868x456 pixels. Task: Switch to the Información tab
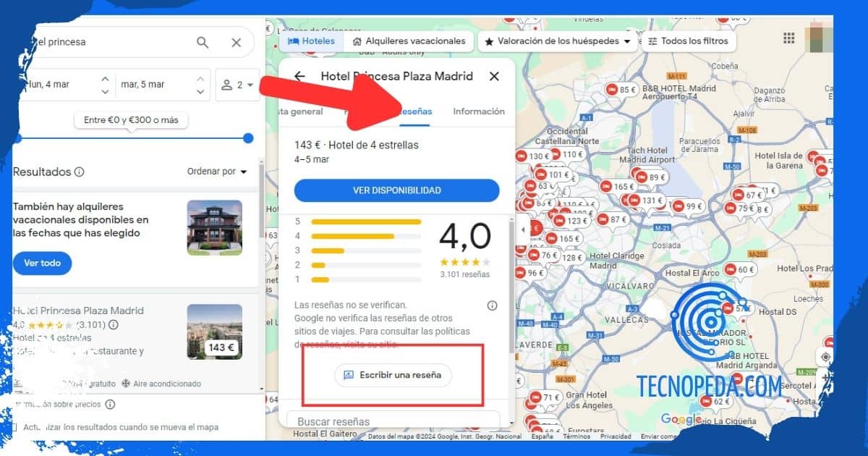click(x=479, y=111)
